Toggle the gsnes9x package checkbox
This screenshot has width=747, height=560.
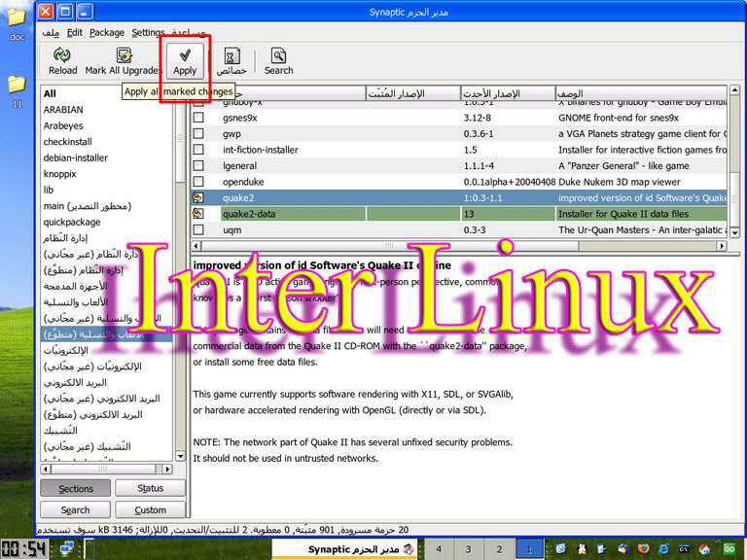click(x=198, y=118)
